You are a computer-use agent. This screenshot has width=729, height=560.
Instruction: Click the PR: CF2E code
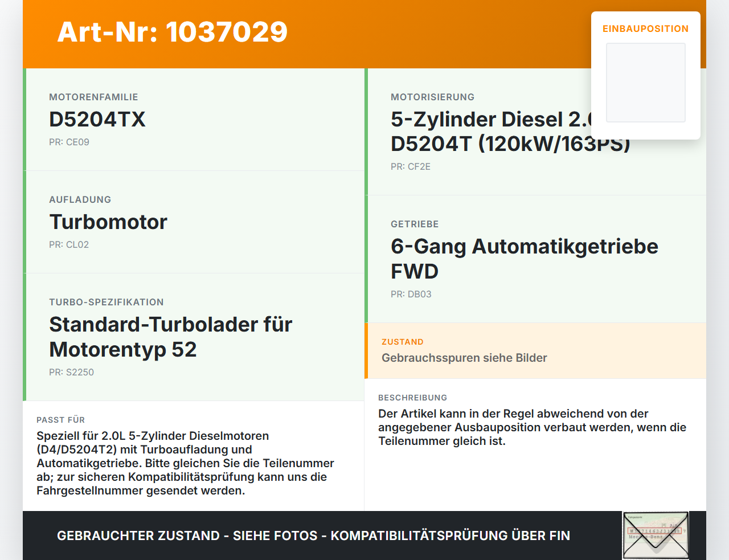tap(411, 166)
